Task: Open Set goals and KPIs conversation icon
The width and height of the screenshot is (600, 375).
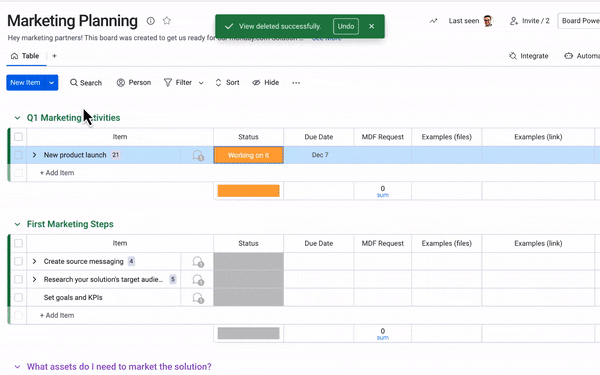Action: point(198,298)
